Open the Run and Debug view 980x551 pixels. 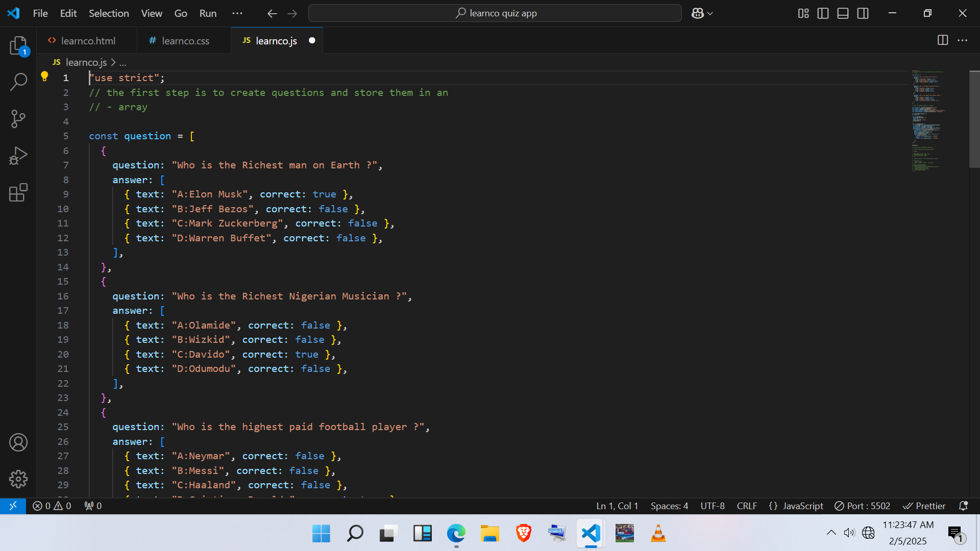tap(18, 156)
